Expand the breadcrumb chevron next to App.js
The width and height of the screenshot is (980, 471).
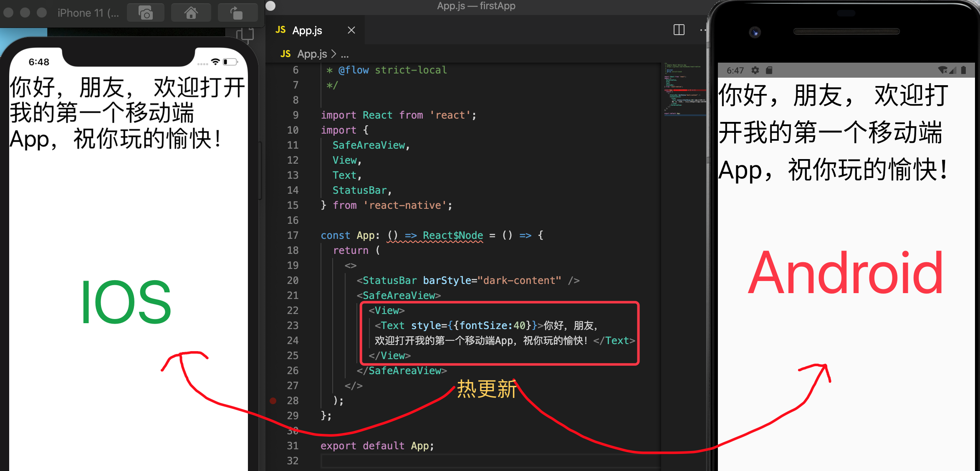pos(333,54)
